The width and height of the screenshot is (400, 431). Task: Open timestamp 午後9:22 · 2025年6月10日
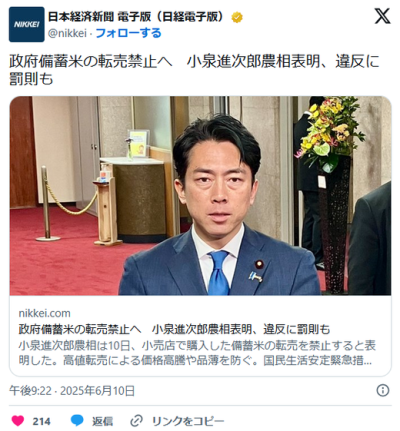(72, 391)
